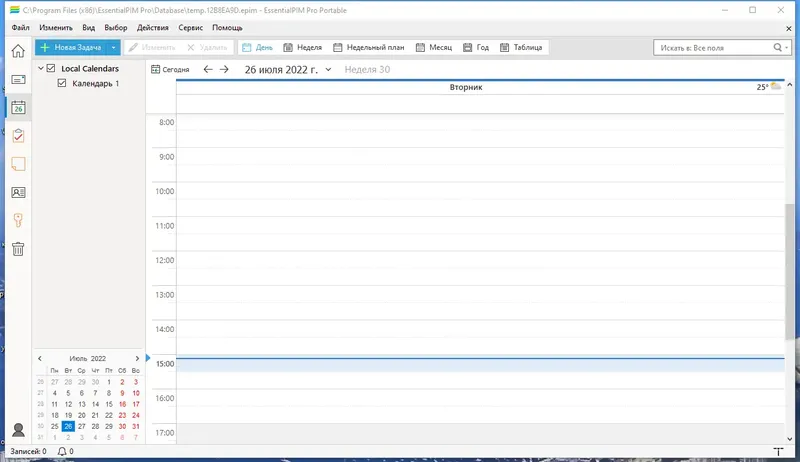Open the Contacts module icon
Viewport: 800px width, 462px height.
18,192
